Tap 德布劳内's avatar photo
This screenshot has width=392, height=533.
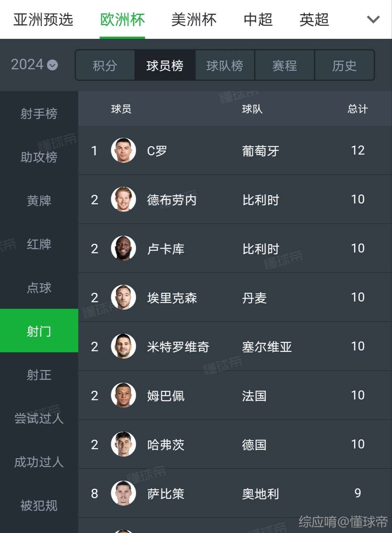(x=123, y=199)
